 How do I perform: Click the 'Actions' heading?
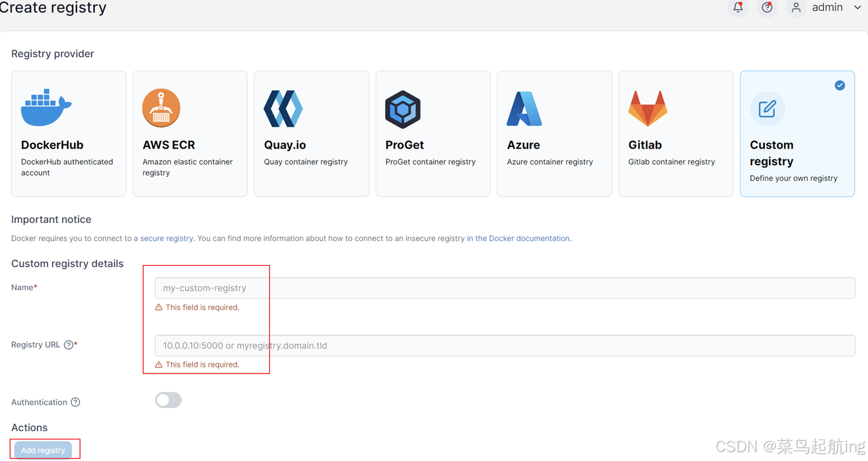coord(30,428)
